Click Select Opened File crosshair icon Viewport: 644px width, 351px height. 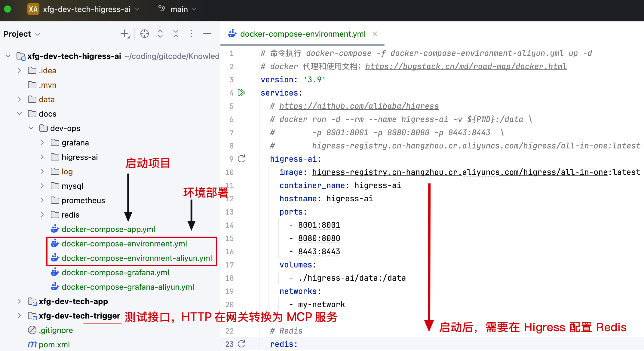click(145, 34)
